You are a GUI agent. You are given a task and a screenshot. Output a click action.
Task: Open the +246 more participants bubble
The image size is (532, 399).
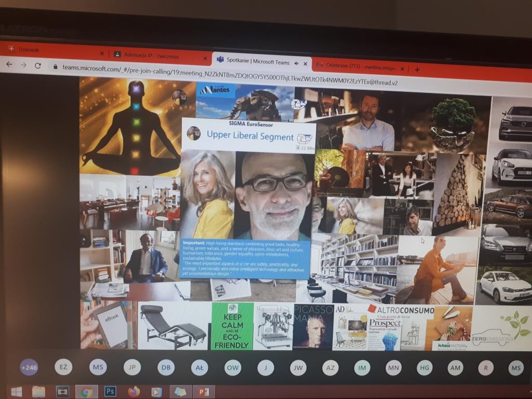[x=29, y=367]
